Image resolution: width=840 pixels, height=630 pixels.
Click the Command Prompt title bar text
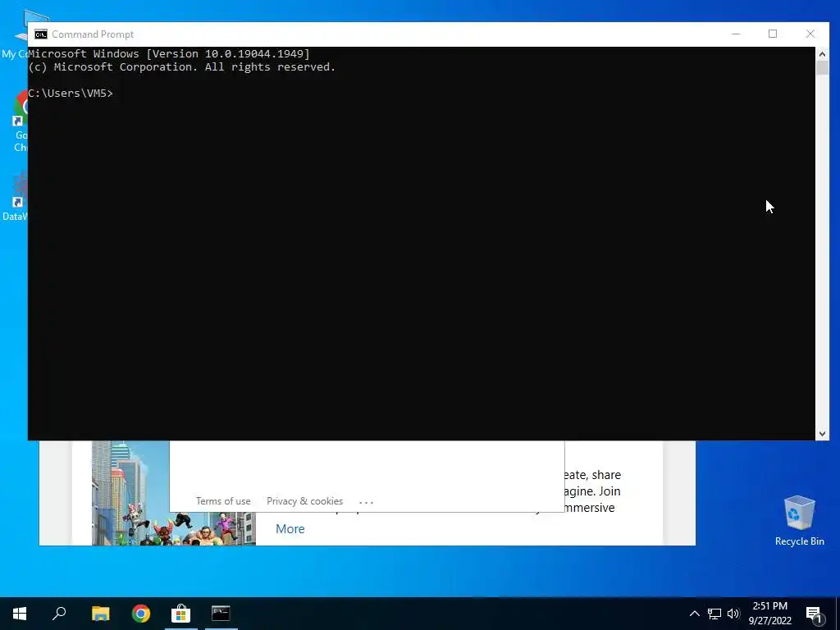click(93, 34)
